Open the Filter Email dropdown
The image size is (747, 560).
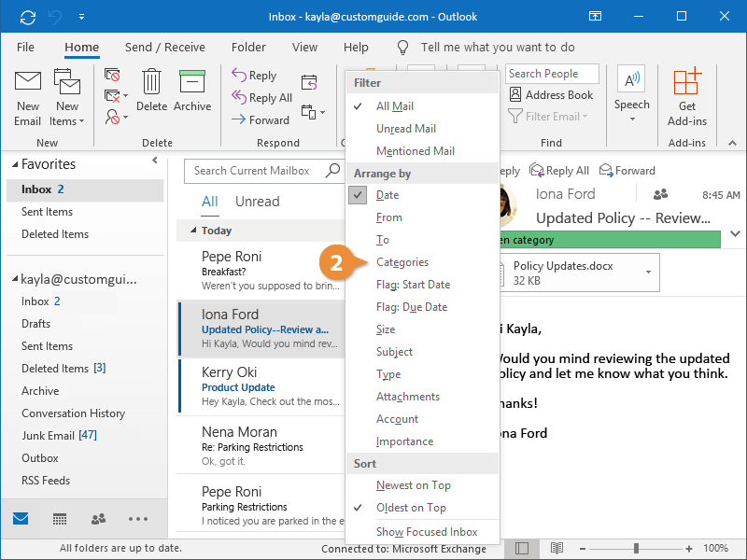[x=548, y=116]
